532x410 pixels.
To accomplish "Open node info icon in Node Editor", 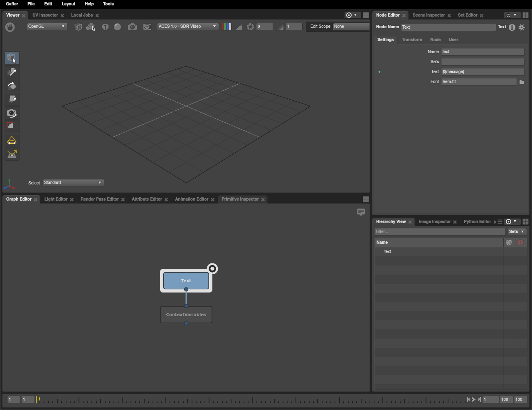I will [512, 27].
